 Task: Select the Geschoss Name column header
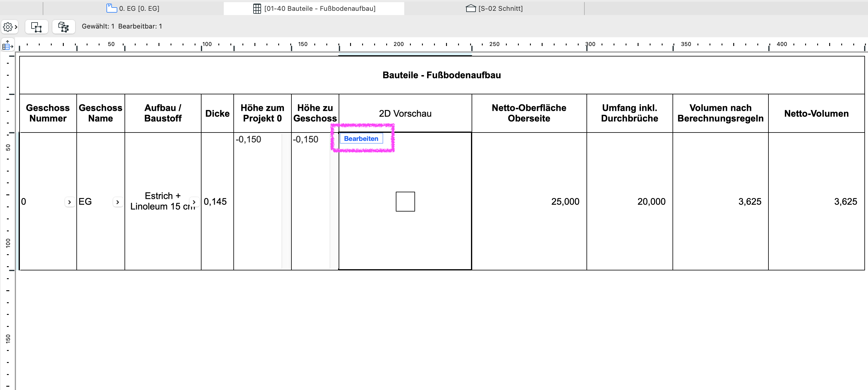pos(100,113)
